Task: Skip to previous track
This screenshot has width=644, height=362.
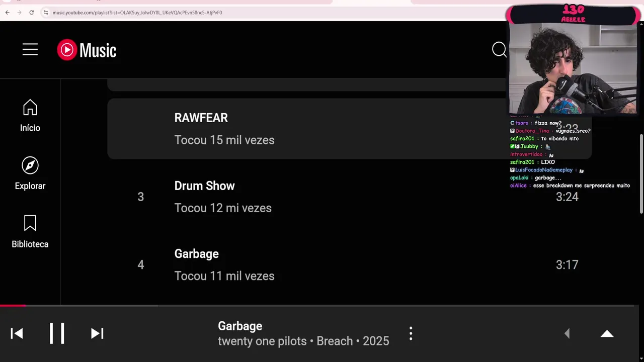Action: (x=17, y=333)
